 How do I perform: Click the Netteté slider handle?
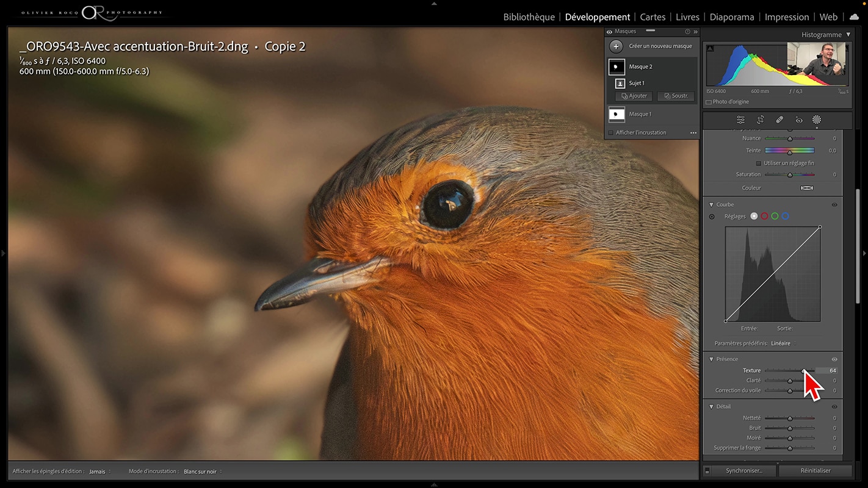(789, 418)
